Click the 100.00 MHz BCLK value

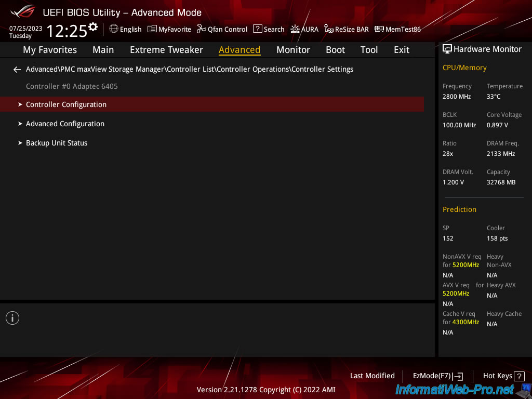pos(459,125)
